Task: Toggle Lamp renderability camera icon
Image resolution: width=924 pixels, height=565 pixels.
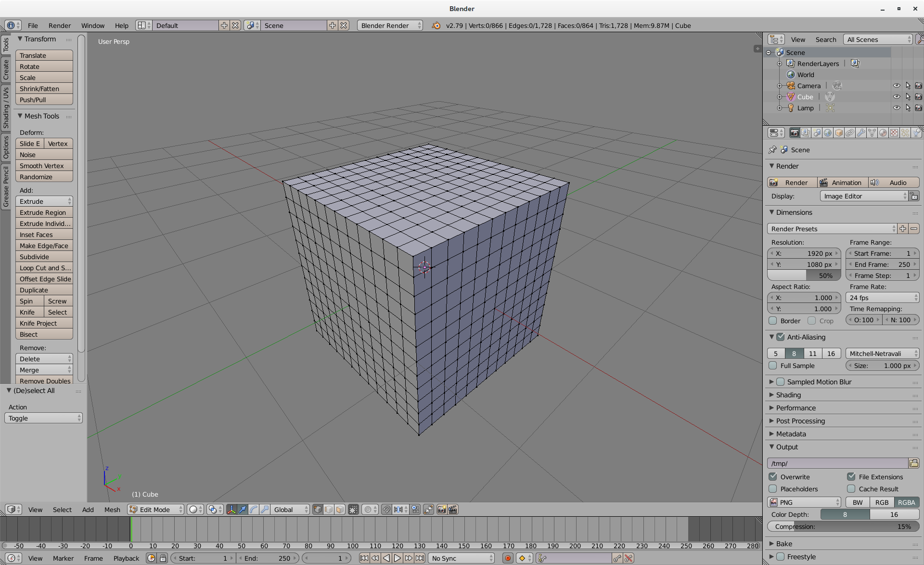Action: [x=919, y=108]
